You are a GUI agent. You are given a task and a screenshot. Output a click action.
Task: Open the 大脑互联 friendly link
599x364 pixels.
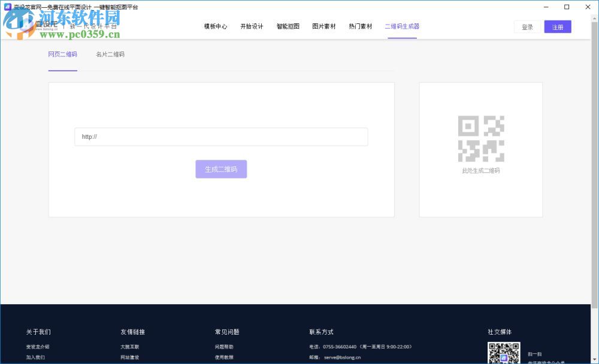point(131,347)
